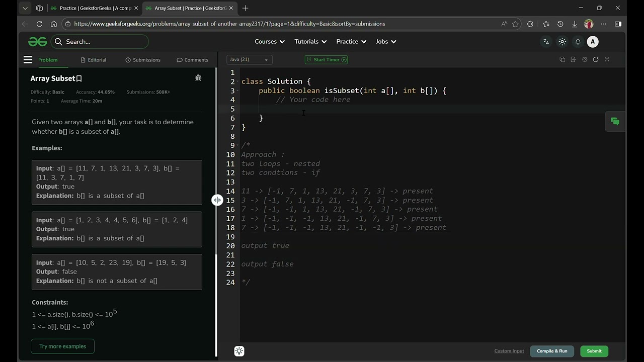Viewport: 644px width, 362px height.
Task: Enter fullscreen editor mode
Action: point(607,59)
